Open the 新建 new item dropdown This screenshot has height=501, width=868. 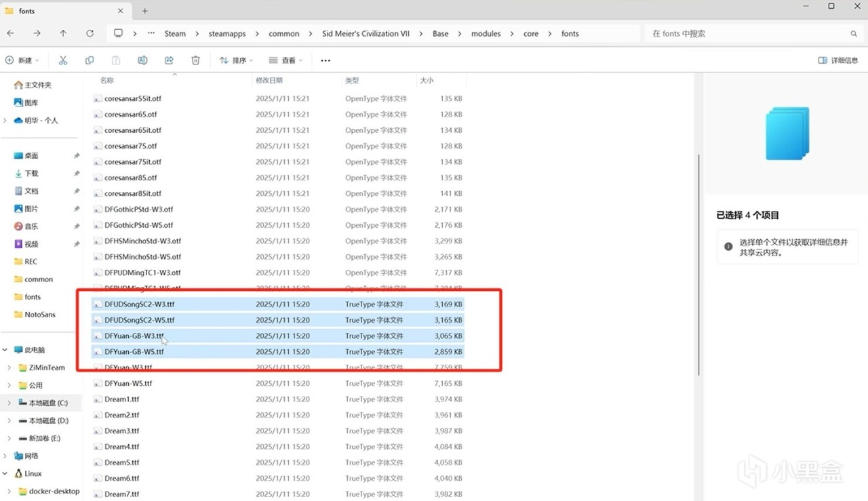22,60
